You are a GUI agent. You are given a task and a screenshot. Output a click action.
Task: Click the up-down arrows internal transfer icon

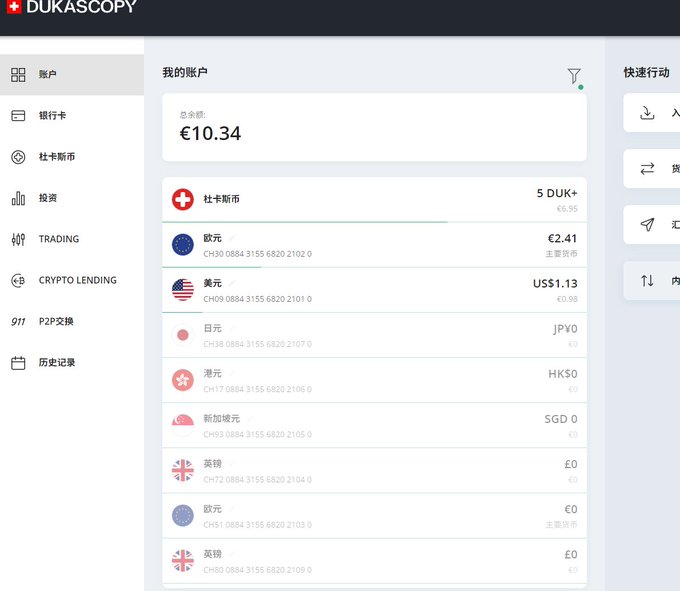[x=647, y=281]
